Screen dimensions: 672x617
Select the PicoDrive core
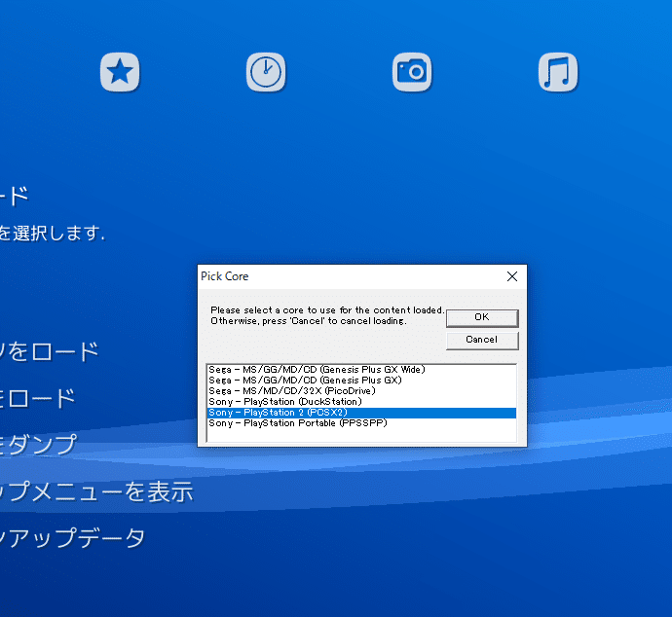pyautogui.click(x=361, y=391)
